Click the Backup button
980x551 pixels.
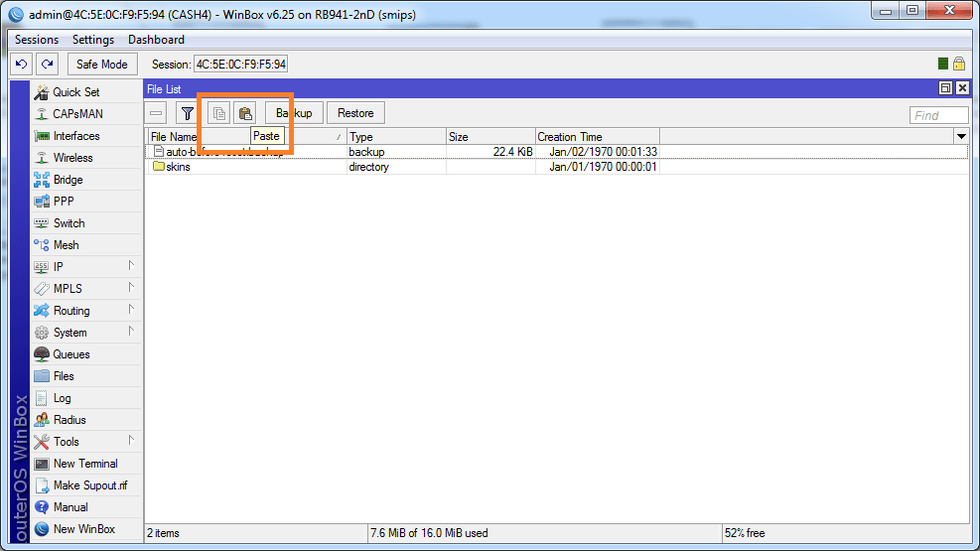click(x=294, y=113)
